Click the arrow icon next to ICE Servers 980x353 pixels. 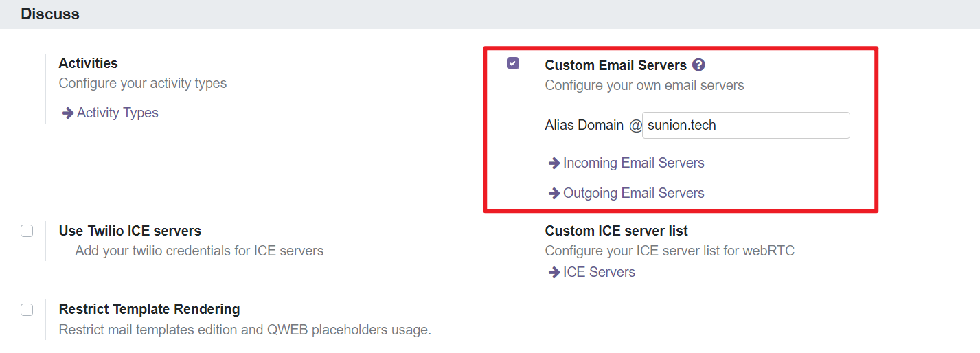(x=554, y=273)
